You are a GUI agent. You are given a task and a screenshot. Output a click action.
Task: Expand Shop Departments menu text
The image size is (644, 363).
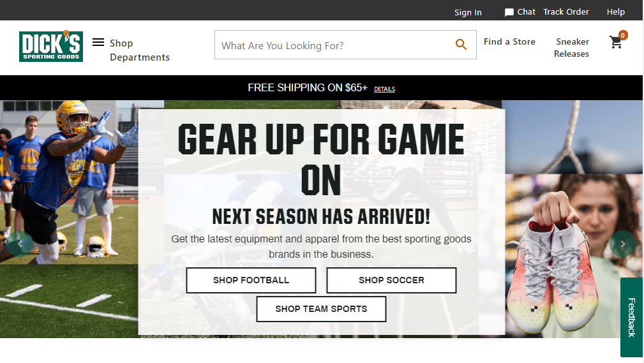140,50
